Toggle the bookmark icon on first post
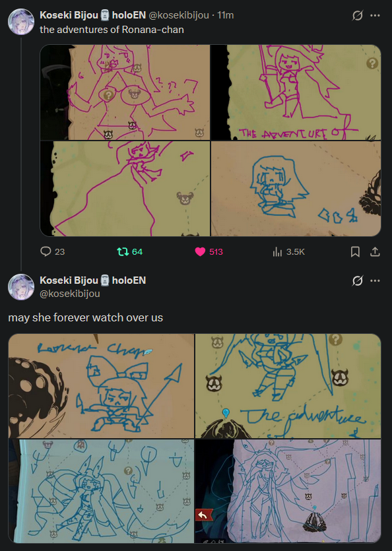 click(355, 251)
